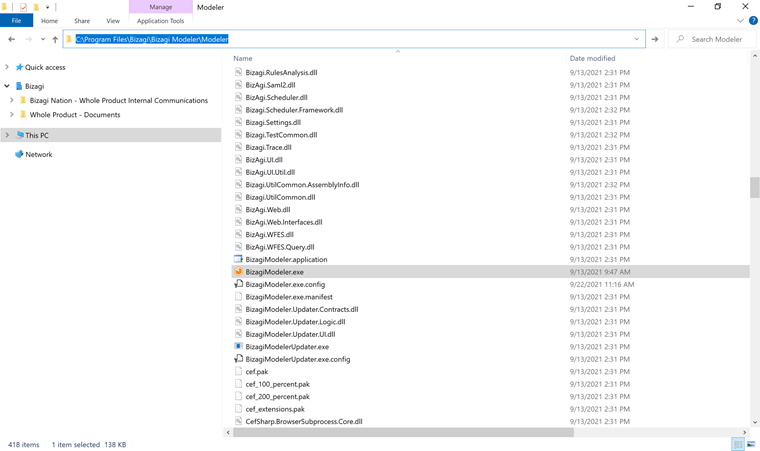Go back with the back arrow
This screenshot has width=760, height=451.
[12, 39]
